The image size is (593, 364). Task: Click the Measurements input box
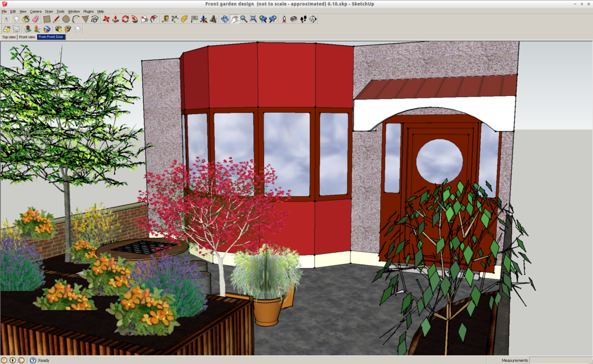pos(560,360)
